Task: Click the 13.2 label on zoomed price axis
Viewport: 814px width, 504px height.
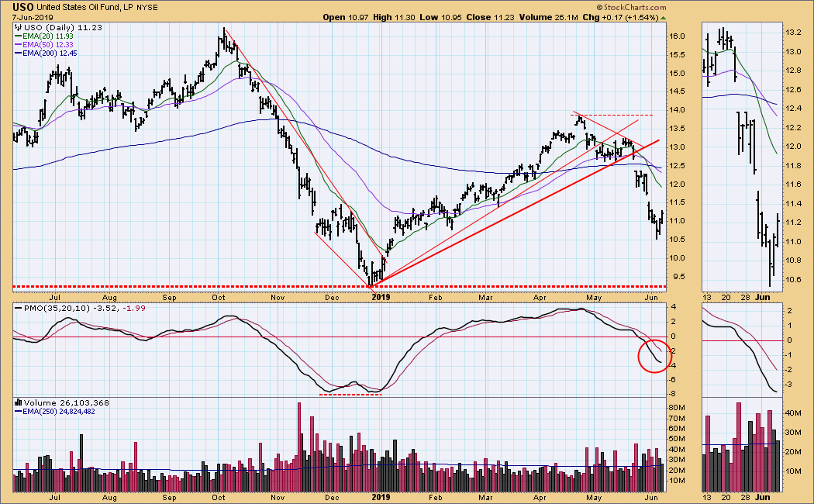Action: pos(793,33)
